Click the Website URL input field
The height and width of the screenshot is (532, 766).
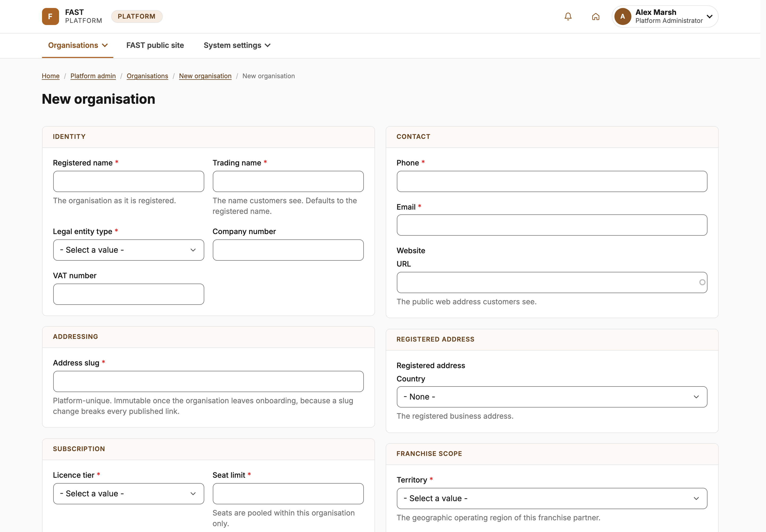[x=552, y=283]
